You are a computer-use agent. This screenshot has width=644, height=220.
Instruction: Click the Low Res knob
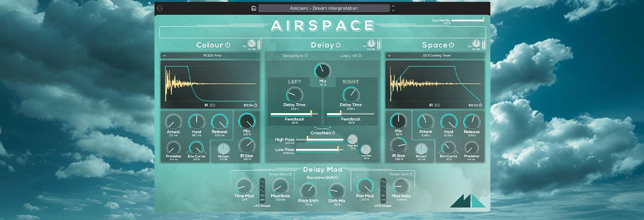coord(366,150)
